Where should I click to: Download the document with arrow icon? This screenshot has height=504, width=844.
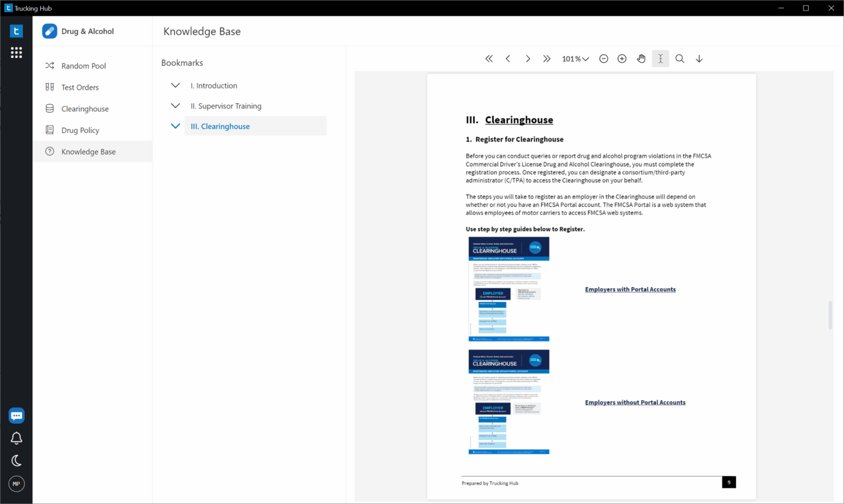(699, 59)
